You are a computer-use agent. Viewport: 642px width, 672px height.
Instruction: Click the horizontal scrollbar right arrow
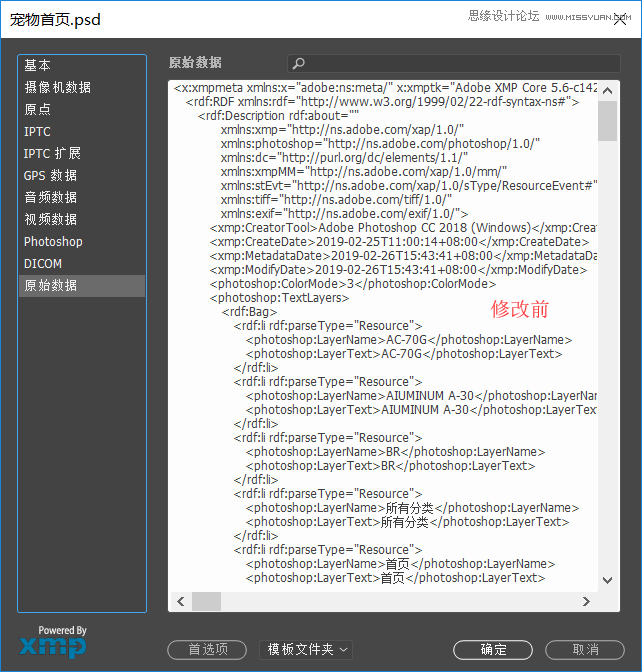pos(586,601)
